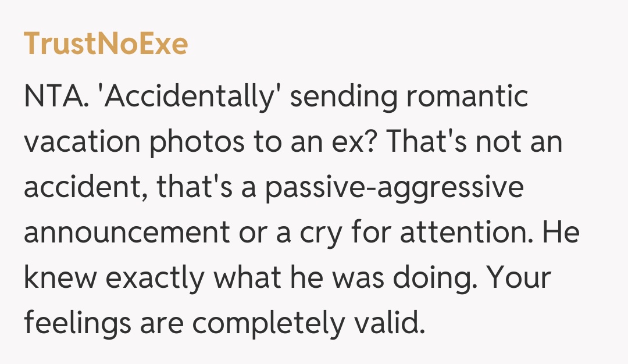Click the word passive-aggressive
Viewport: 628px width, 364px height.
point(394,187)
